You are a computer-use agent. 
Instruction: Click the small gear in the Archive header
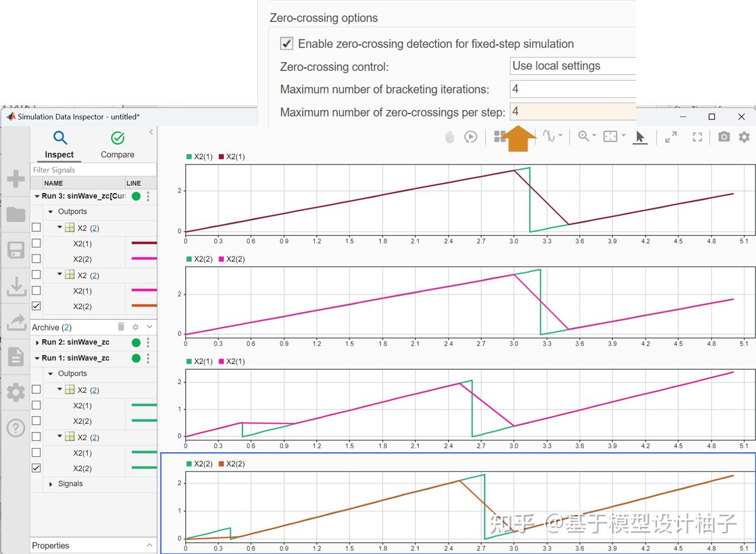click(135, 327)
